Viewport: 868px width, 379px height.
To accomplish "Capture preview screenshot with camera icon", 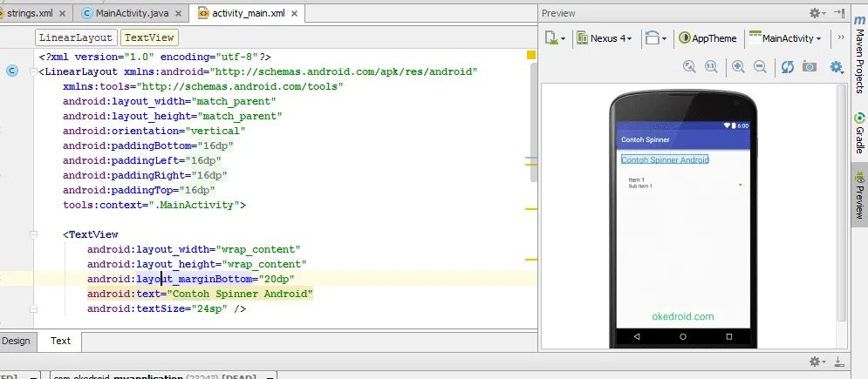I will pos(810,67).
